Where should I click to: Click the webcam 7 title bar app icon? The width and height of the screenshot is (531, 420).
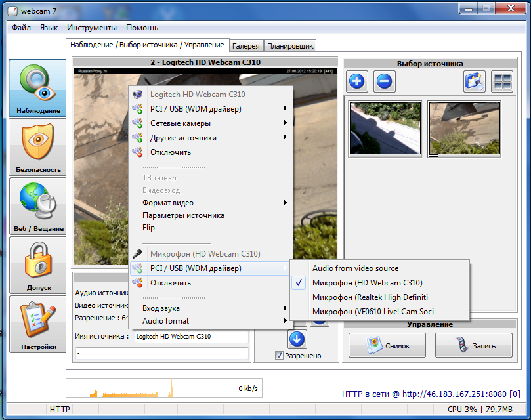coord(12,11)
